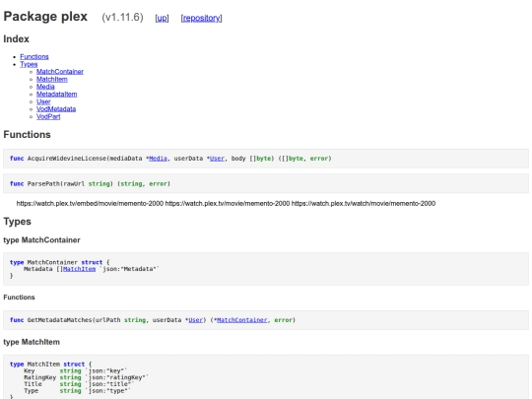Click the type MatchItem heading
532x399 pixels.
pyautogui.click(x=32, y=342)
